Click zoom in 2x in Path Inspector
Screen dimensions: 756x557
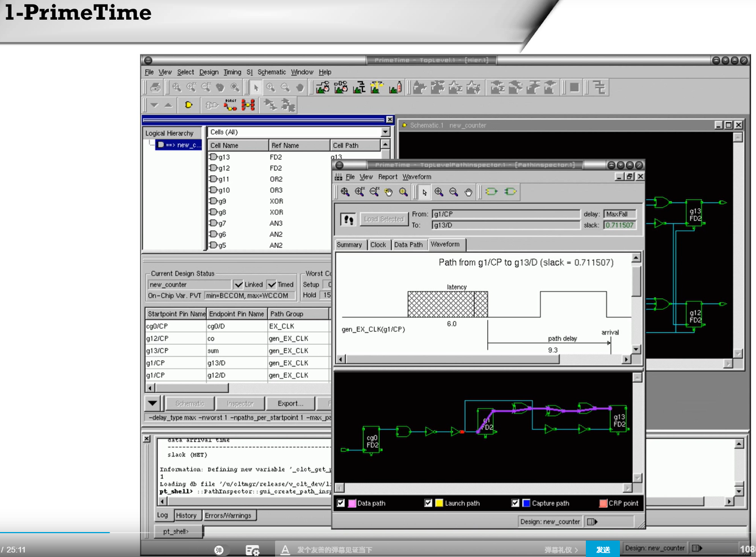click(x=360, y=192)
